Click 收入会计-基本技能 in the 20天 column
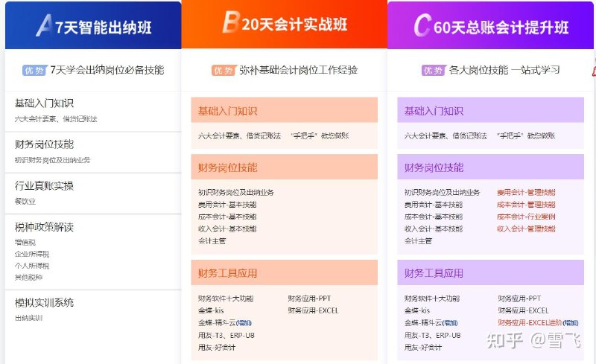 227,229
